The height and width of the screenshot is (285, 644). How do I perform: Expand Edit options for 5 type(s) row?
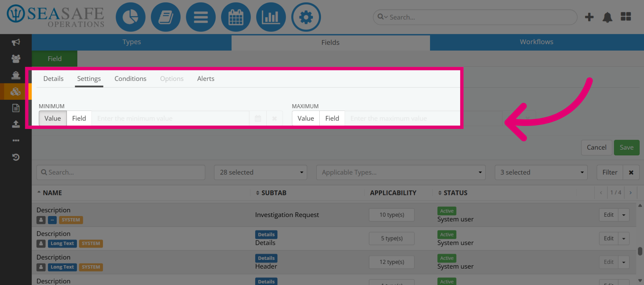tap(624, 239)
